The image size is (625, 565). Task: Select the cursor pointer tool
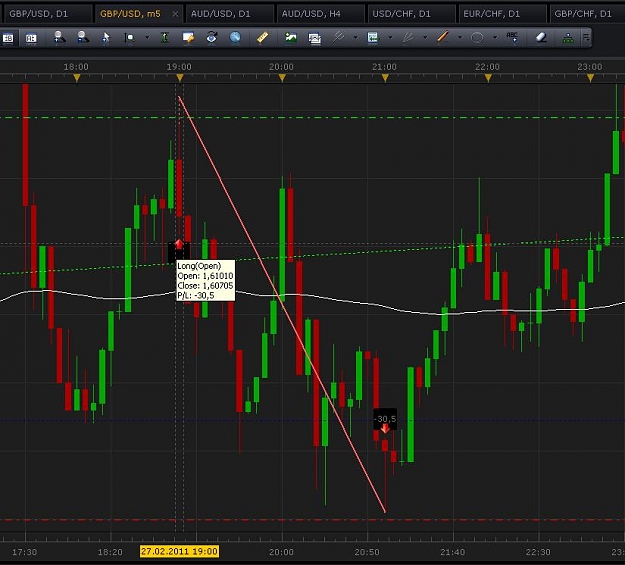click(x=106, y=37)
